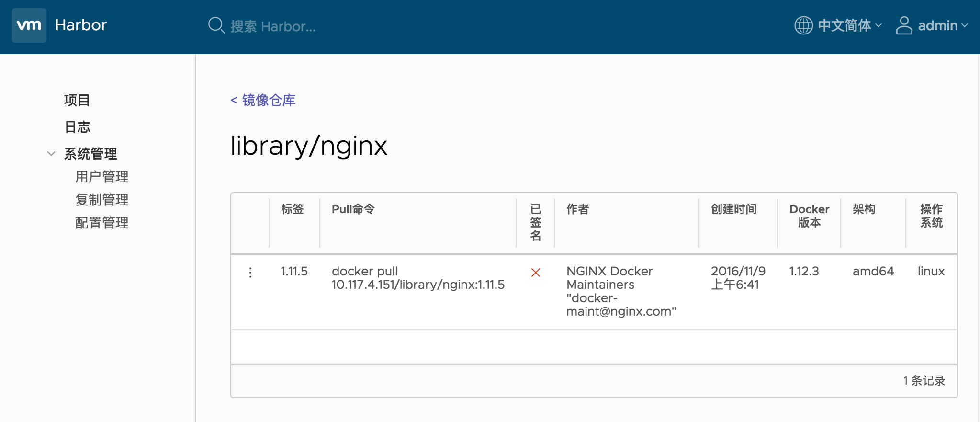The width and height of the screenshot is (980, 422).
Task: Select 用户管理 in the sidebar
Action: click(101, 177)
